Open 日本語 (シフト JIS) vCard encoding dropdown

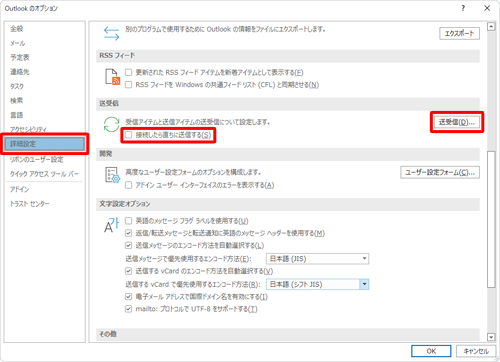coord(317,284)
